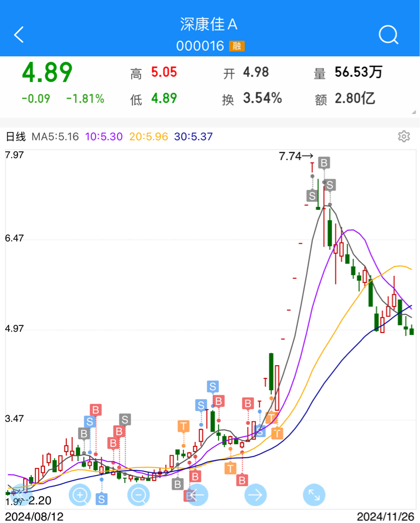Screen dimensions: 420x523
Task: Tap MA5:5.16 indicator value
Action: pos(55,136)
